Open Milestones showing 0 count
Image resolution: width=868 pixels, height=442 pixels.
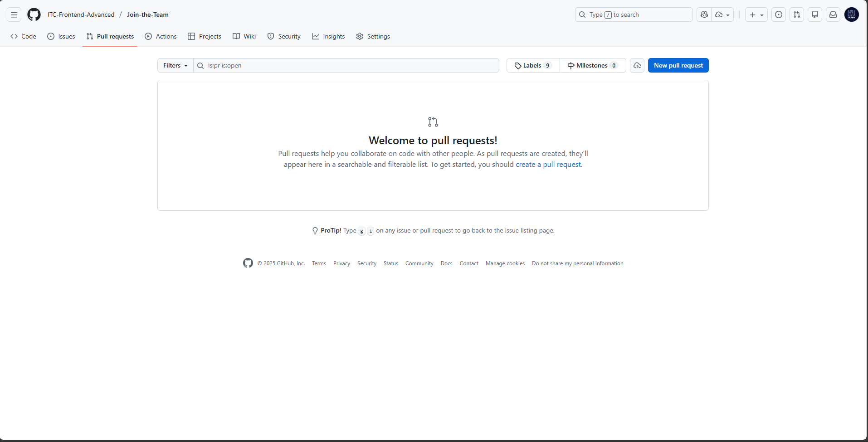(x=593, y=65)
